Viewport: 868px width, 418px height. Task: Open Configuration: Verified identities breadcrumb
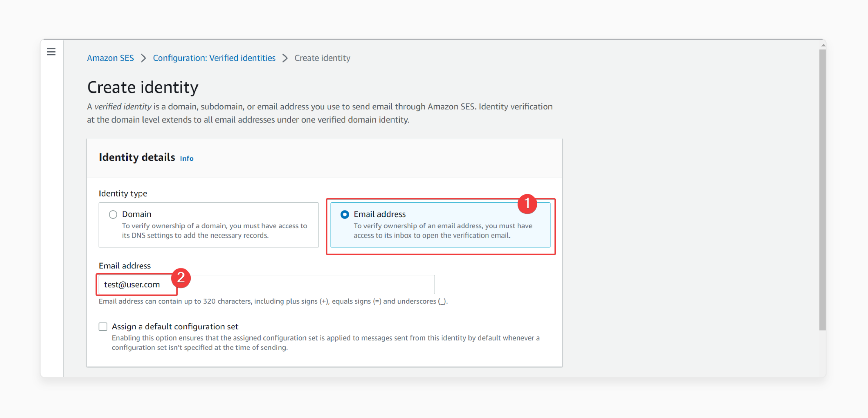coord(214,58)
